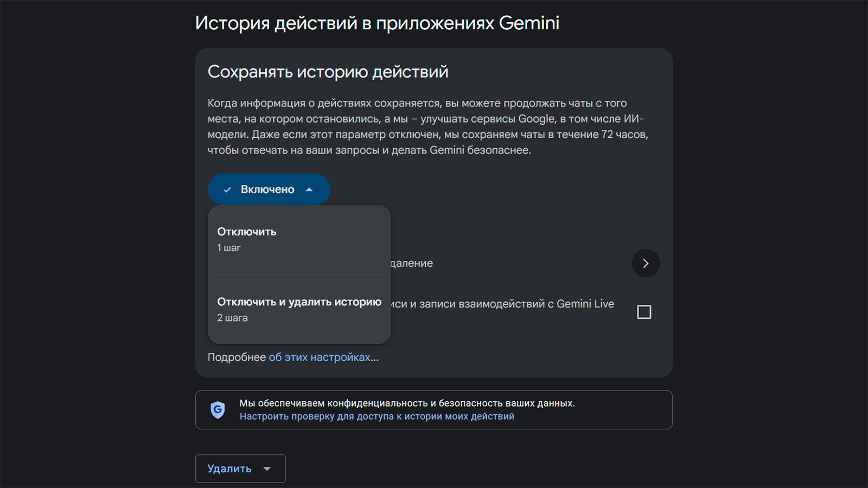The height and width of the screenshot is (488, 868).
Task: Click the "История действий в приложениях Gemini" heading
Action: 377,23
